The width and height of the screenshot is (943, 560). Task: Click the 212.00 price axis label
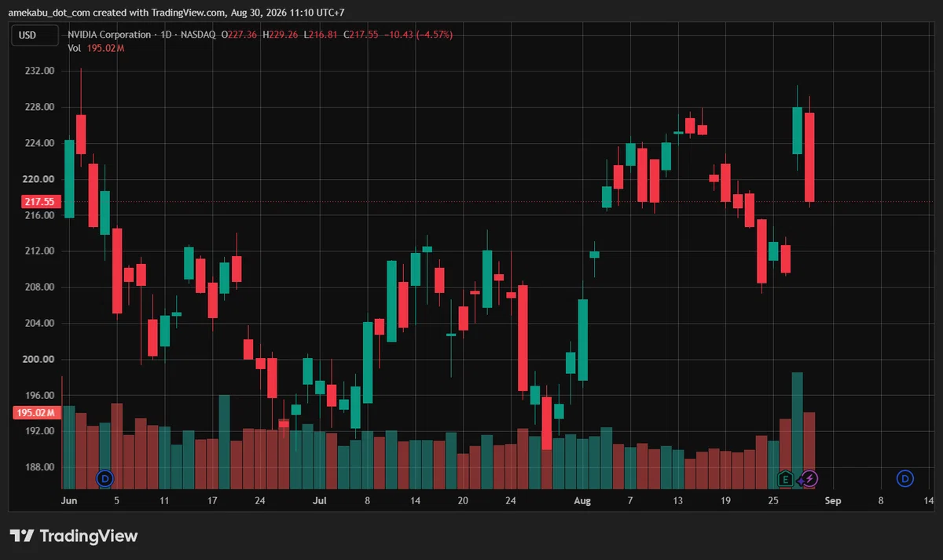tap(39, 251)
